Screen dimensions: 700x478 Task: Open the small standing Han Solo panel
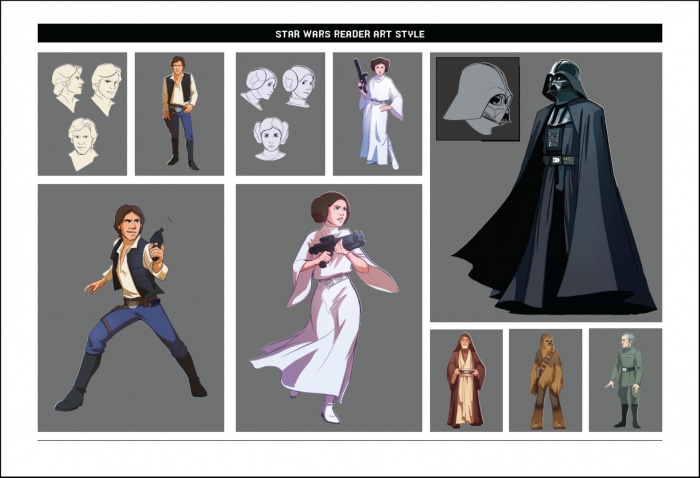point(179,113)
